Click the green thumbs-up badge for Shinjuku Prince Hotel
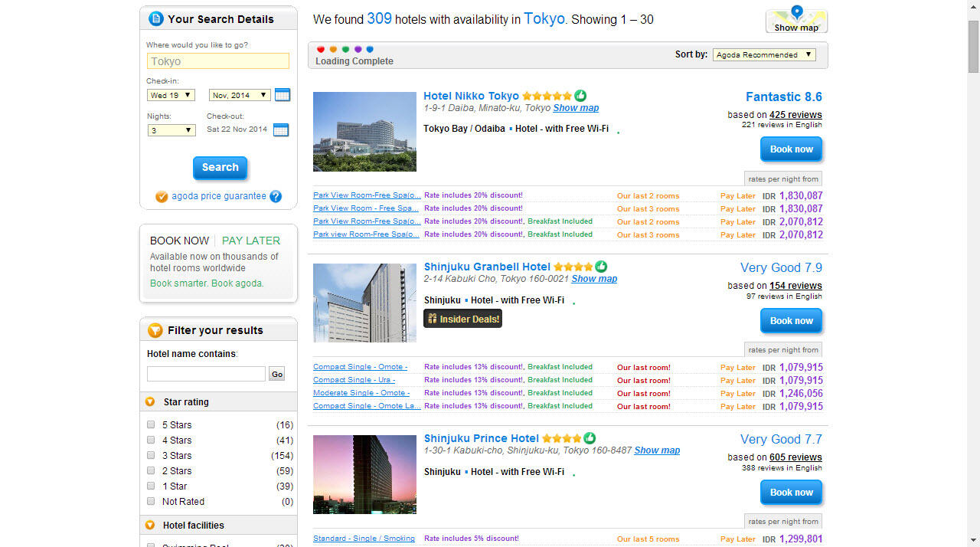The image size is (980, 547). point(590,438)
